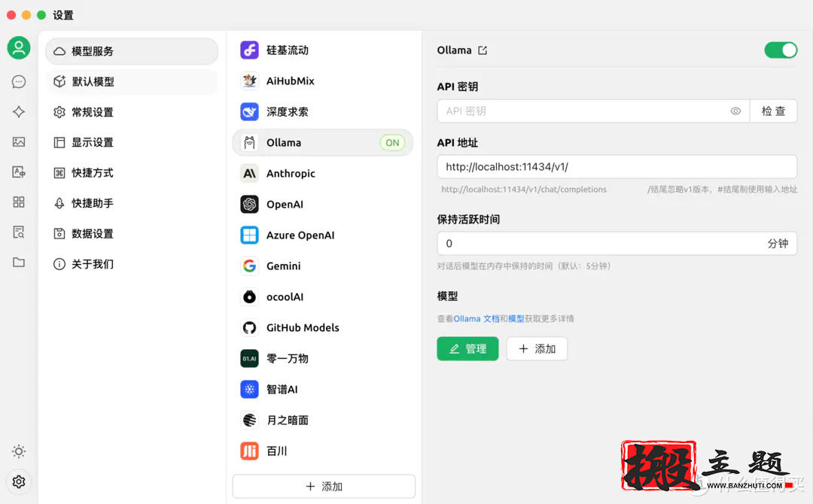
Task: Select the image generation sidebar icon
Action: pyautogui.click(x=18, y=141)
